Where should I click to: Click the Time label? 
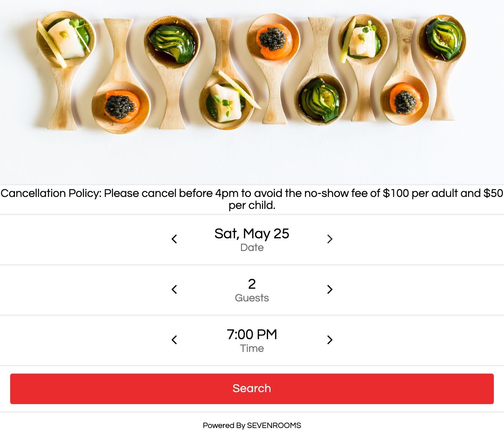point(252,349)
